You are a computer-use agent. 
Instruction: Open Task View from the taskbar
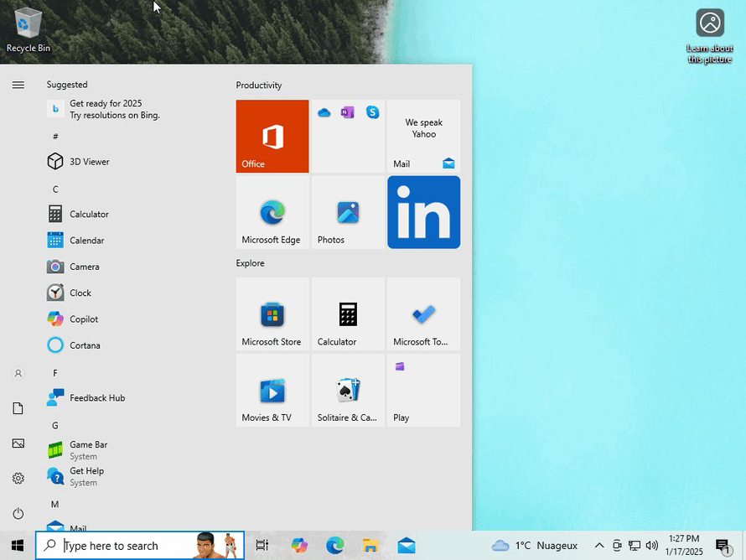[262, 545]
